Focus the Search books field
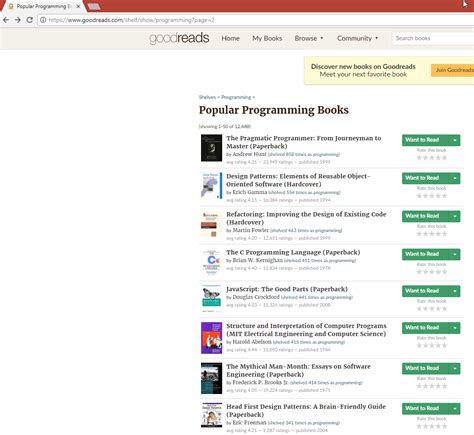474x435 pixels. (x=433, y=38)
